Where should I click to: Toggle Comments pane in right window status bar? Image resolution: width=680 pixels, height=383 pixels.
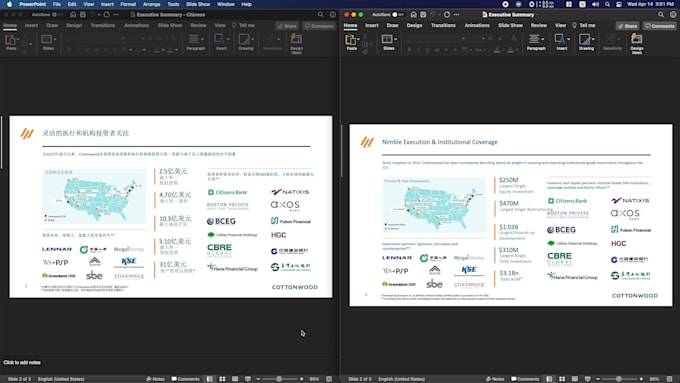click(525, 379)
